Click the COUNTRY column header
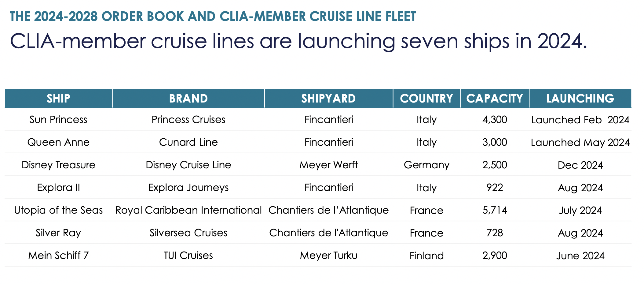 coord(426,99)
